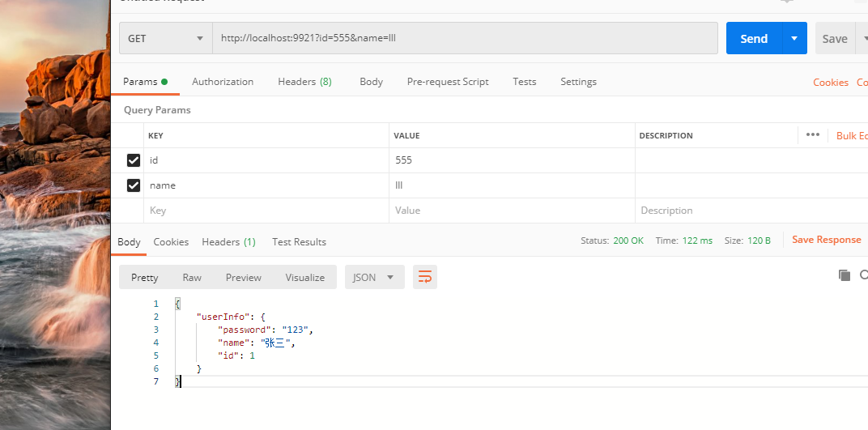Toggle word wrap icon in response toolbar

[x=425, y=277]
